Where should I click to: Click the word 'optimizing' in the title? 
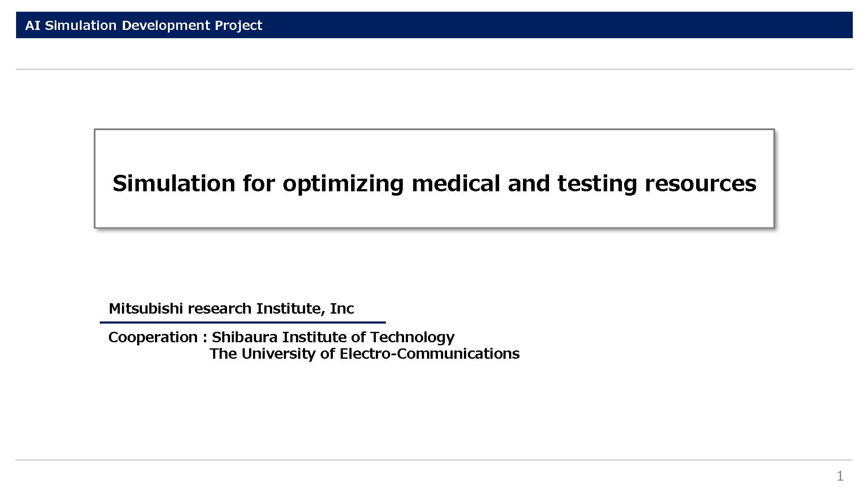click(x=343, y=184)
